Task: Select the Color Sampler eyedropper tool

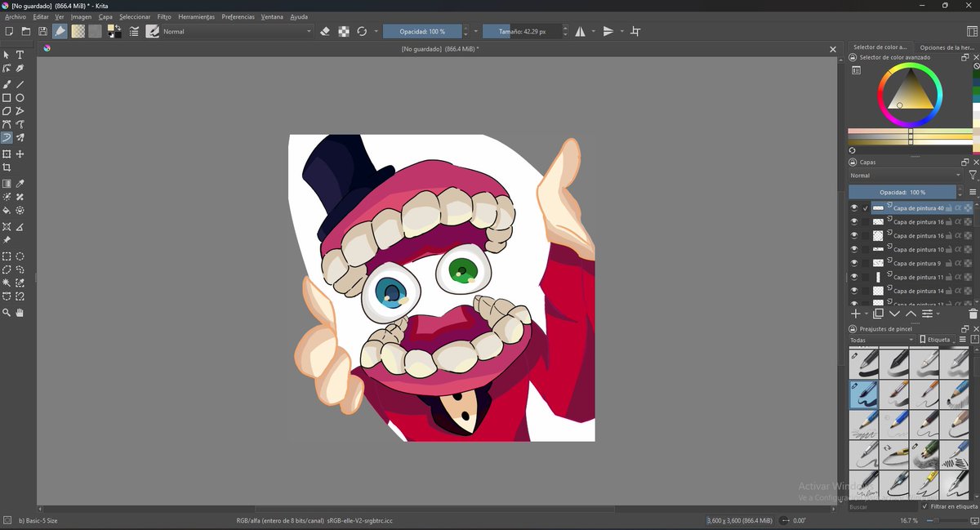Action: click(x=20, y=184)
